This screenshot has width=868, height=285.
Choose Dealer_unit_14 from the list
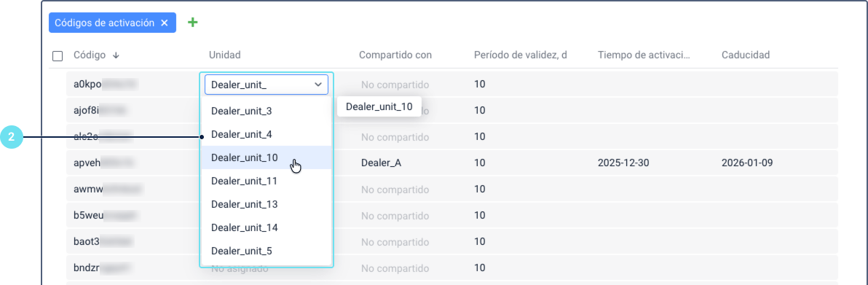[267, 227]
